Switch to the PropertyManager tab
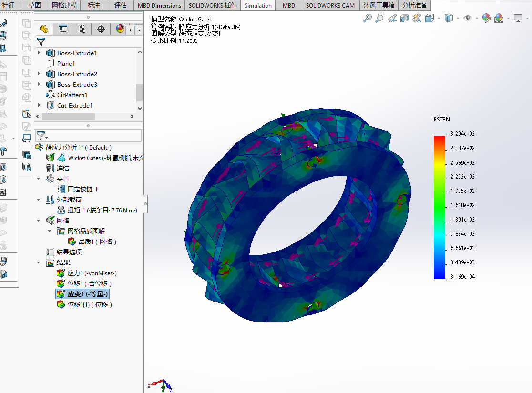 [63, 29]
